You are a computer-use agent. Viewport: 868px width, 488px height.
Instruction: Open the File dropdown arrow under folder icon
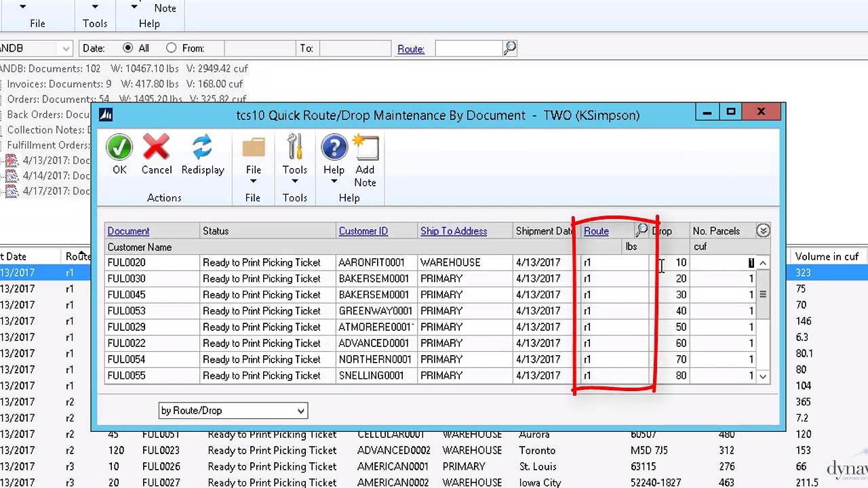[253, 182]
